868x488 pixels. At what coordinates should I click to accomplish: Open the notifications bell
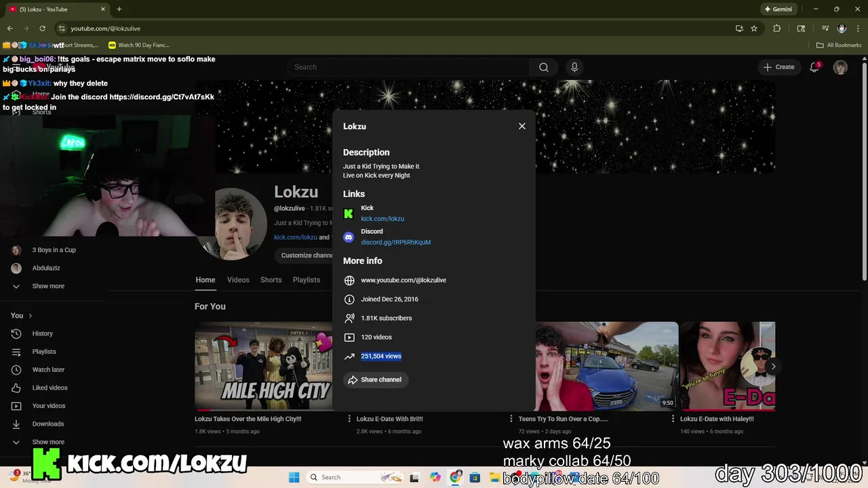[814, 67]
